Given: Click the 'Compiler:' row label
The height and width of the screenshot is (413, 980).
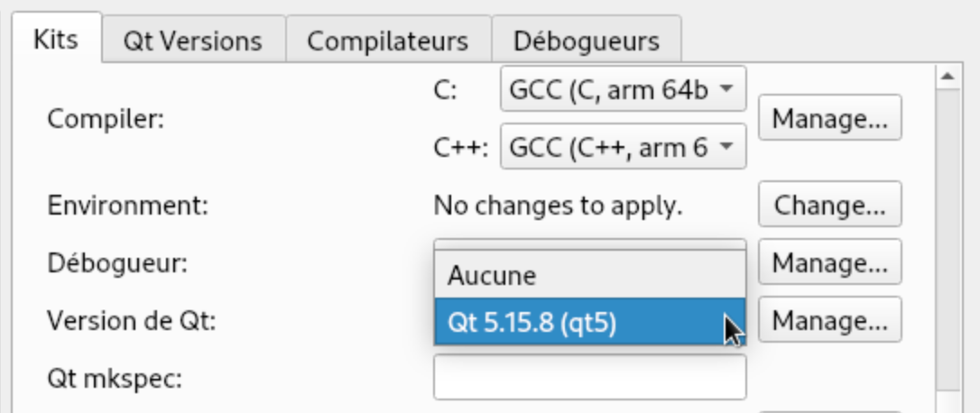Looking at the screenshot, I should [x=106, y=118].
